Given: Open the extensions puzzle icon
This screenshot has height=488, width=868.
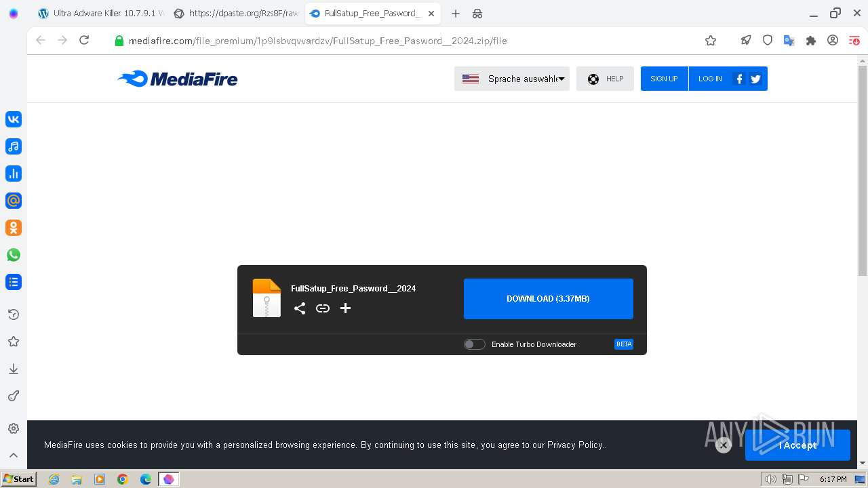Looking at the screenshot, I should point(811,41).
